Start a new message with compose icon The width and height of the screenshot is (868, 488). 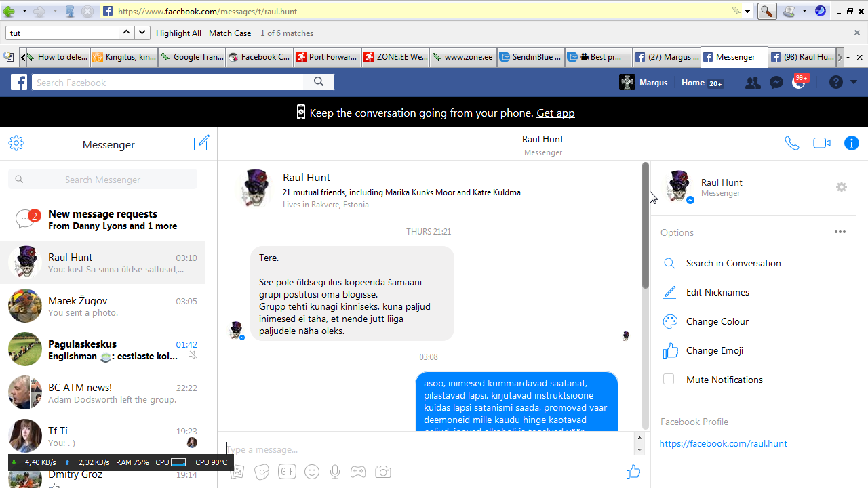click(201, 143)
